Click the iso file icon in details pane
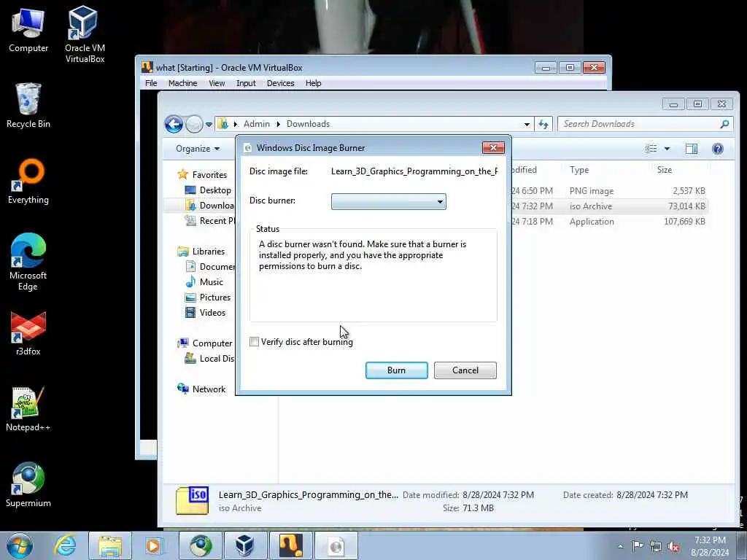This screenshot has height=560, width=747. tap(193, 500)
